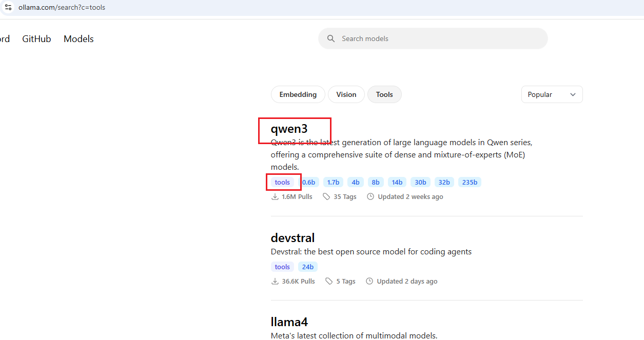Viewport: 644px width, 340px height.
Task: Go to Models in the top navigation
Action: (79, 39)
